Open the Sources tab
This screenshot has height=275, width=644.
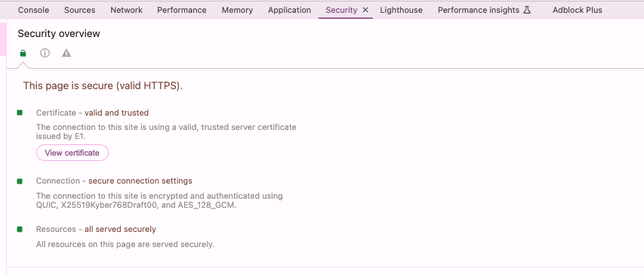80,10
